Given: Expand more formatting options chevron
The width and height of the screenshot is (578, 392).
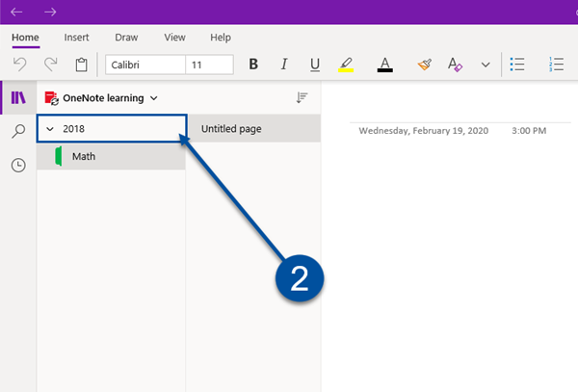Looking at the screenshot, I should pyautogui.click(x=486, y=65).
